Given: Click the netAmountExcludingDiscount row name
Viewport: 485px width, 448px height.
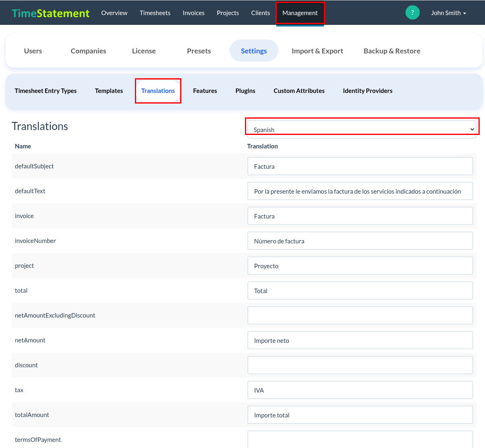Looking at the screenshot, I should (x=55, y=315).
